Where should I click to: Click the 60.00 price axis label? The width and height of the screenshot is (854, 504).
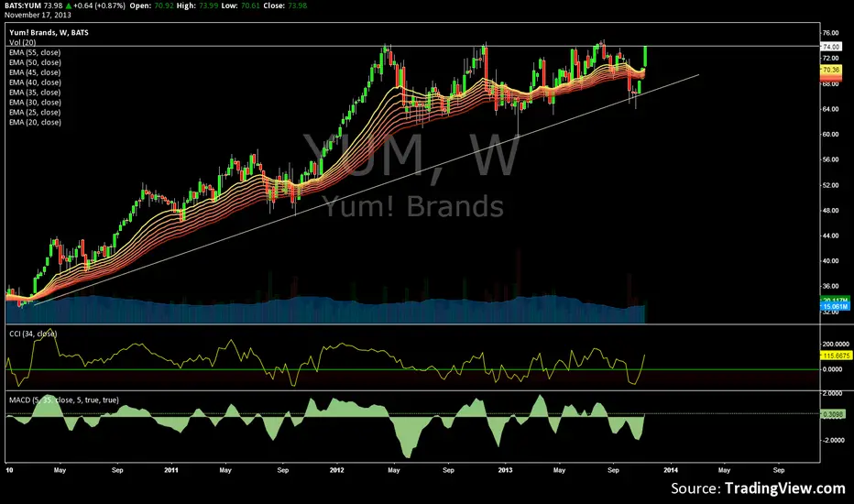pos(830,134)
